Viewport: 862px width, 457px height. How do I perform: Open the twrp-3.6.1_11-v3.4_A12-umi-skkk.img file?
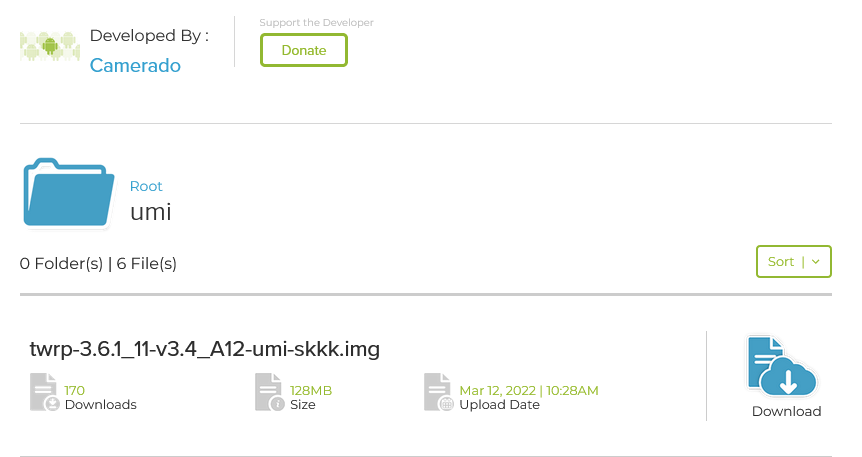205,349
